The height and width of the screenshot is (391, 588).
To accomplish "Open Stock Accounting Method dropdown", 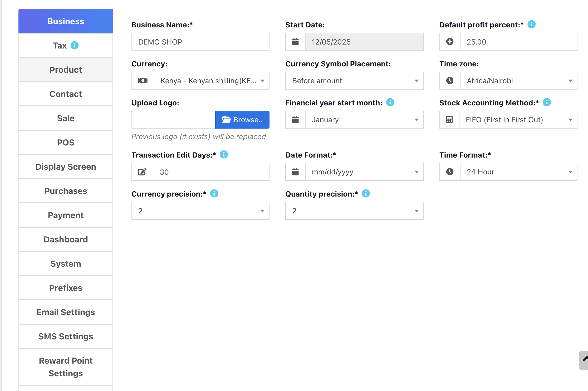I will (517, 120).
